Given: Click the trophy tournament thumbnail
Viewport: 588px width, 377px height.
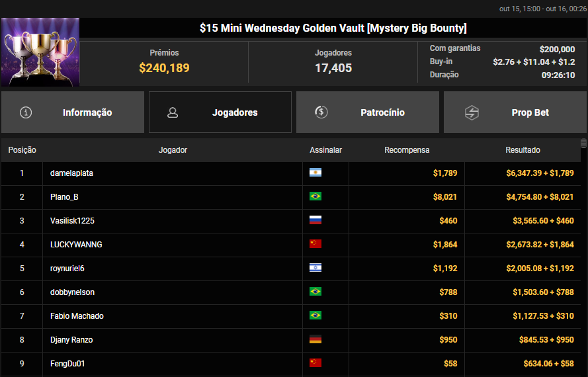Looking at the screenshot, I should [40, 52].
